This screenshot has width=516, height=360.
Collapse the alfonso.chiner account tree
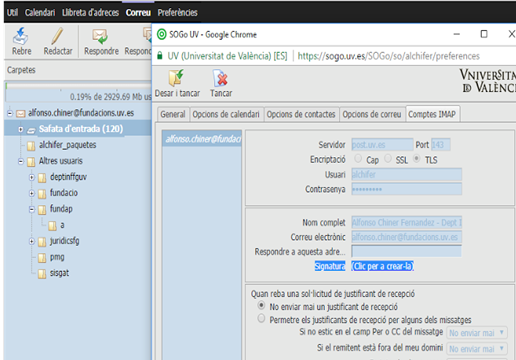pyautogui.click(x=10, y=114)
